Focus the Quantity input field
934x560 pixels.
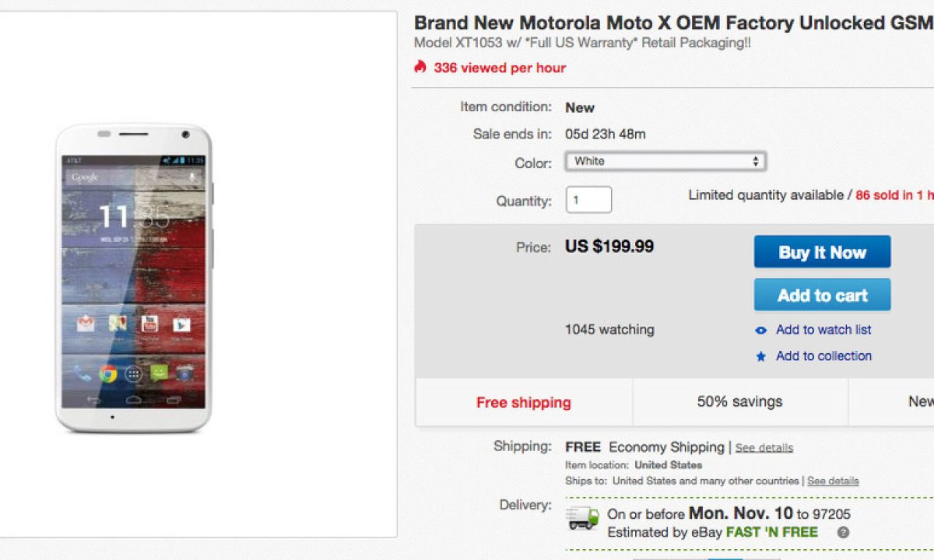coord(588,200)
